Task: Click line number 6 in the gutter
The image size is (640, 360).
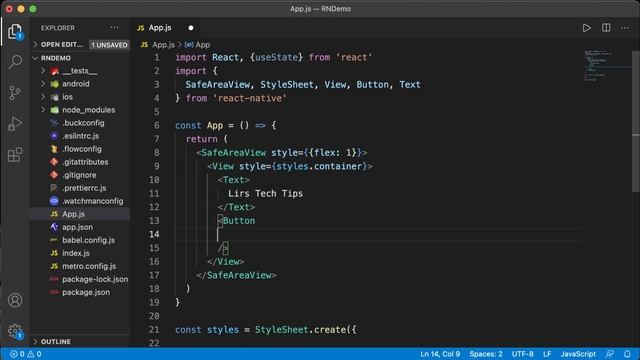Action: [x=157, y=125]
